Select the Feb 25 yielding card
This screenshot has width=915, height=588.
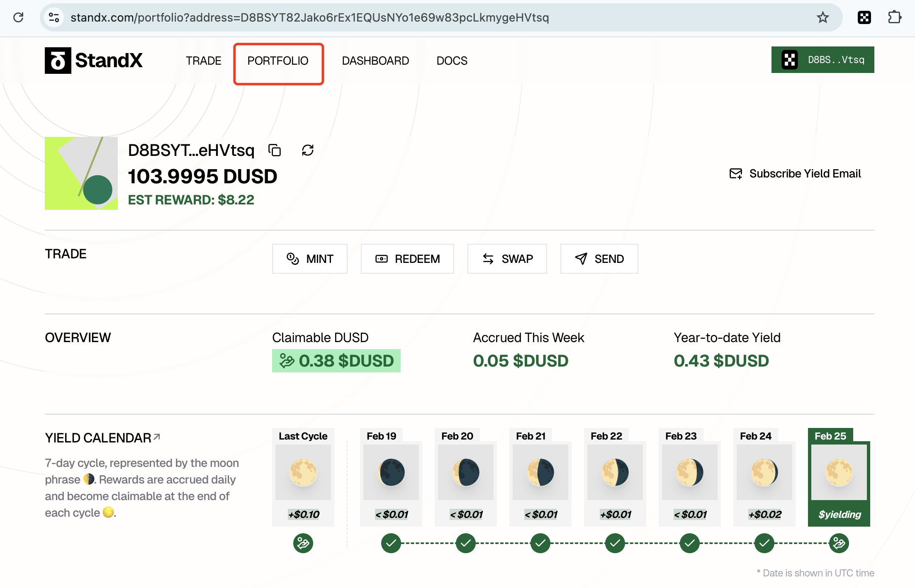[839, 477]
